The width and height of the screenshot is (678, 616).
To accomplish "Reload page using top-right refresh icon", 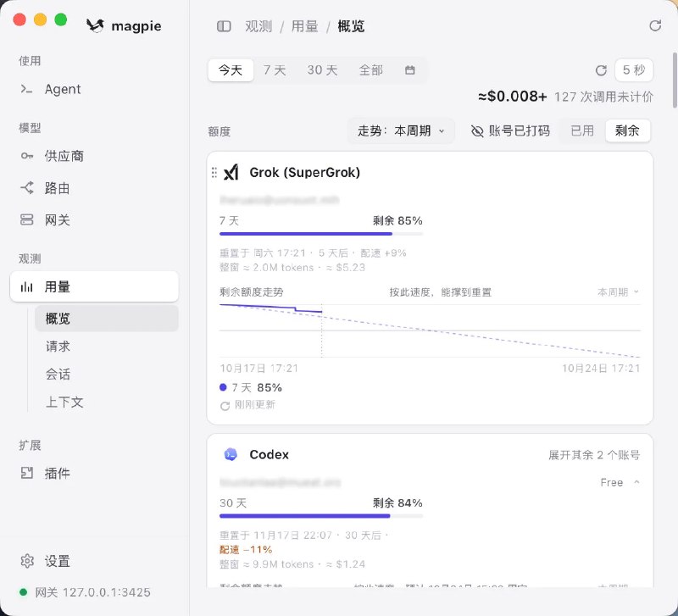I will (x=655, y=26).
